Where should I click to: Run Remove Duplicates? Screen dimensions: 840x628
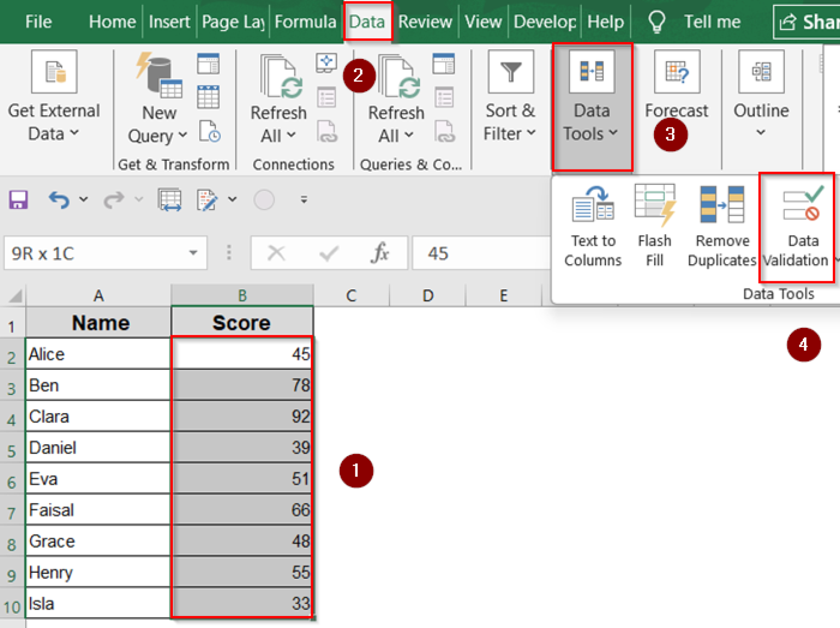coord(721,224)
